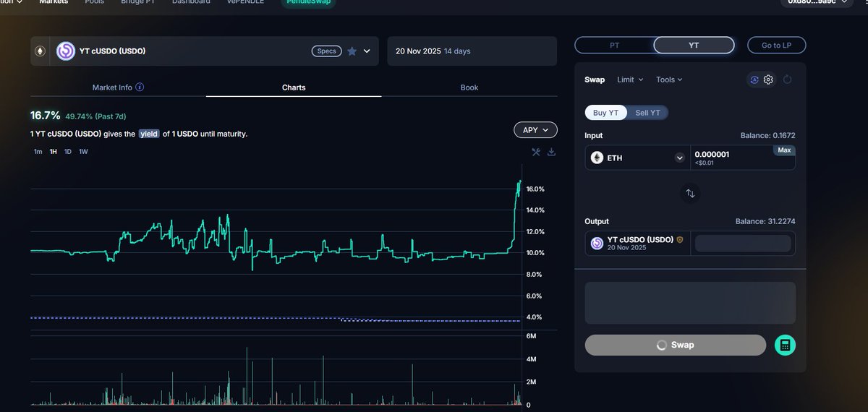Click the 10.0% axis label
Viewport: 868px width, 412px height.
535,253
